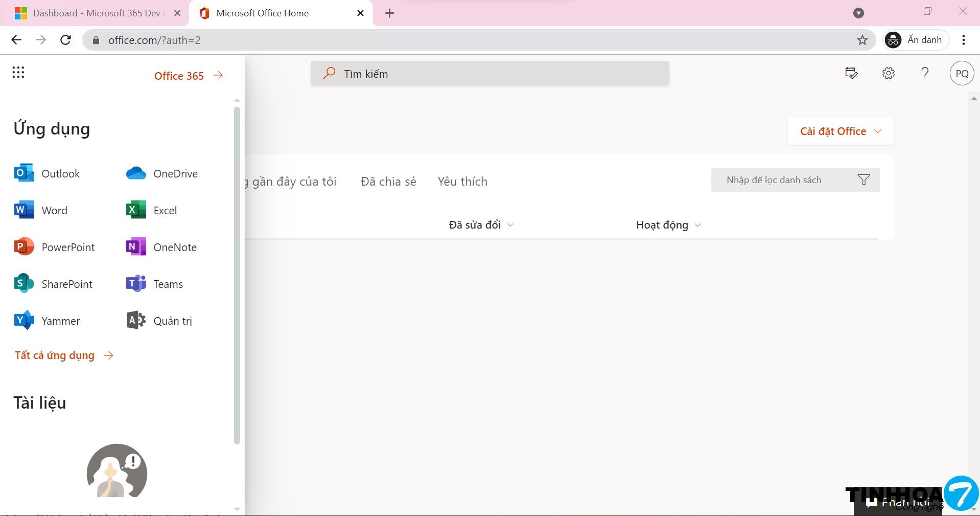Switch to the Đã chia sẻ tab
Viewport: 980px width, 516px height.
(388, 182)
